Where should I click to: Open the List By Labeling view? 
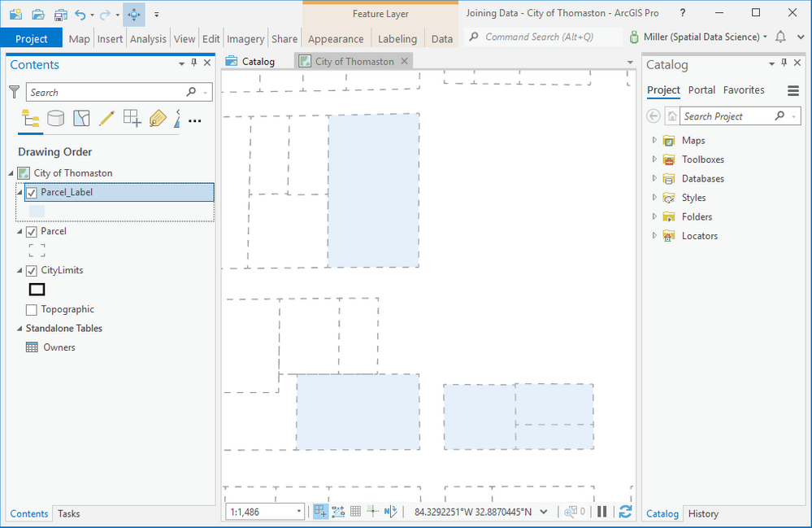tap(157, 118)
